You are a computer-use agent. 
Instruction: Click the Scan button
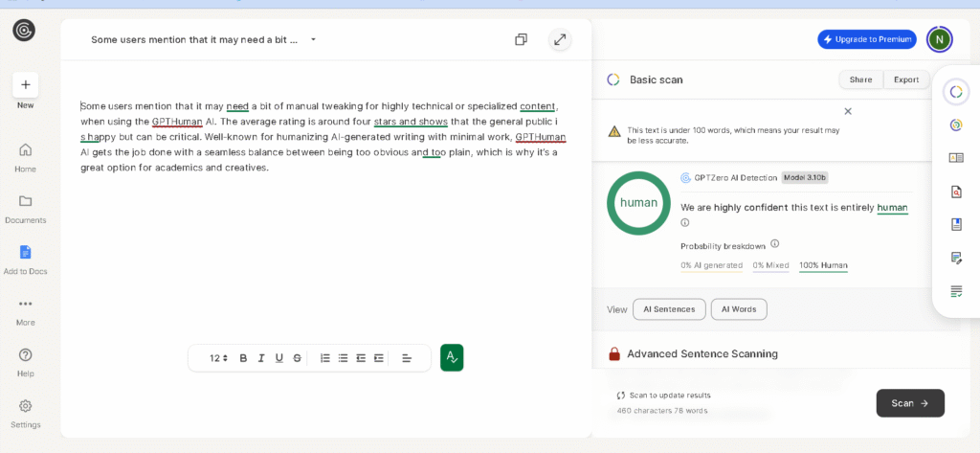tap(909, 403)
